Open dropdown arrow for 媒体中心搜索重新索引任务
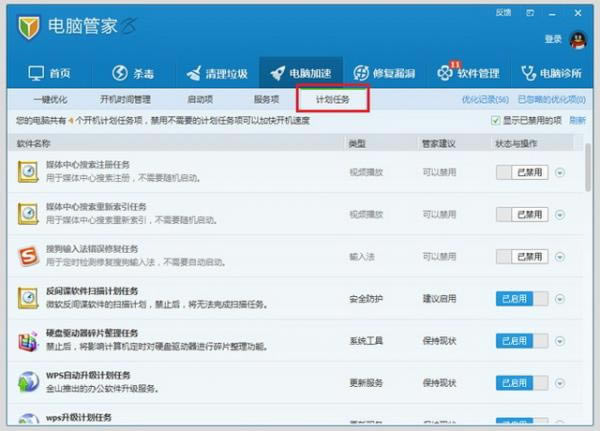This screenshot has height=431, width=600. click(x=560, y=215)
